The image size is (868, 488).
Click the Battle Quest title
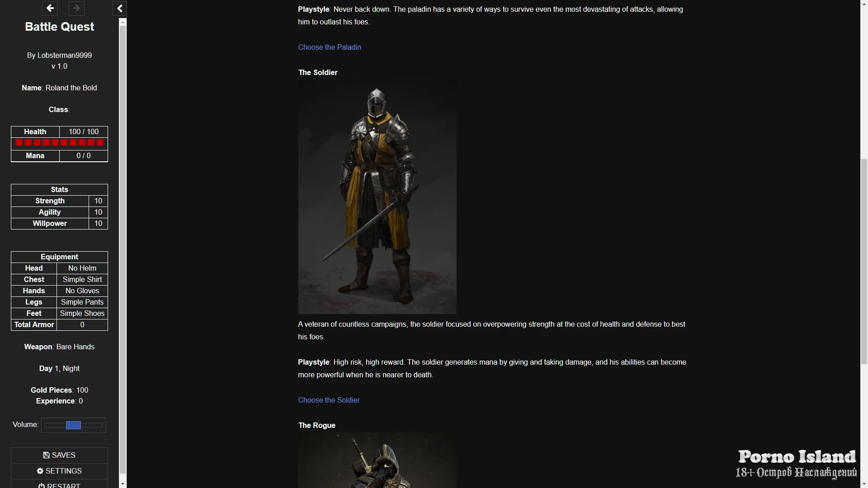pos(59,27)
